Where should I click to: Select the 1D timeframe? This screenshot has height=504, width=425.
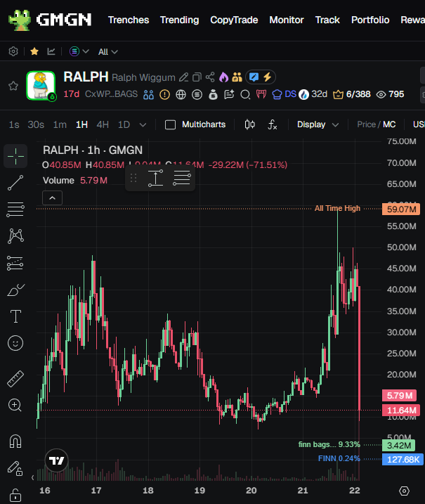click(124, 124)
